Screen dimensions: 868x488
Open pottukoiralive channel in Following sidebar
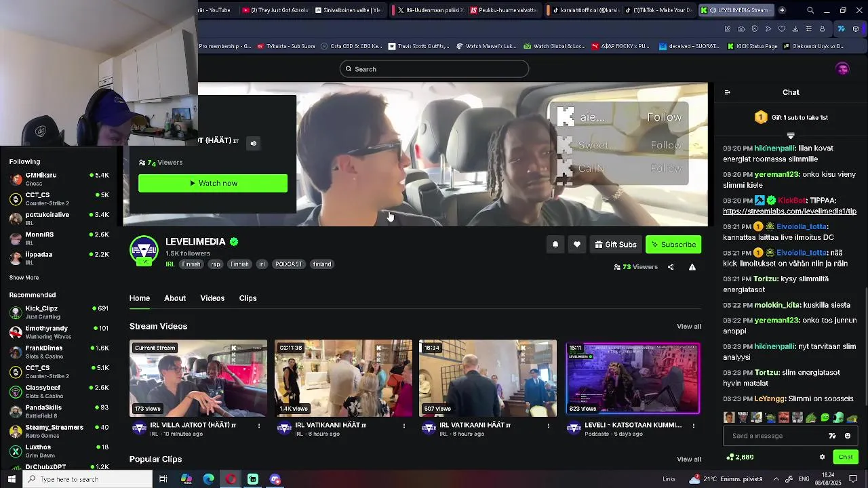[x=59, y=218]
